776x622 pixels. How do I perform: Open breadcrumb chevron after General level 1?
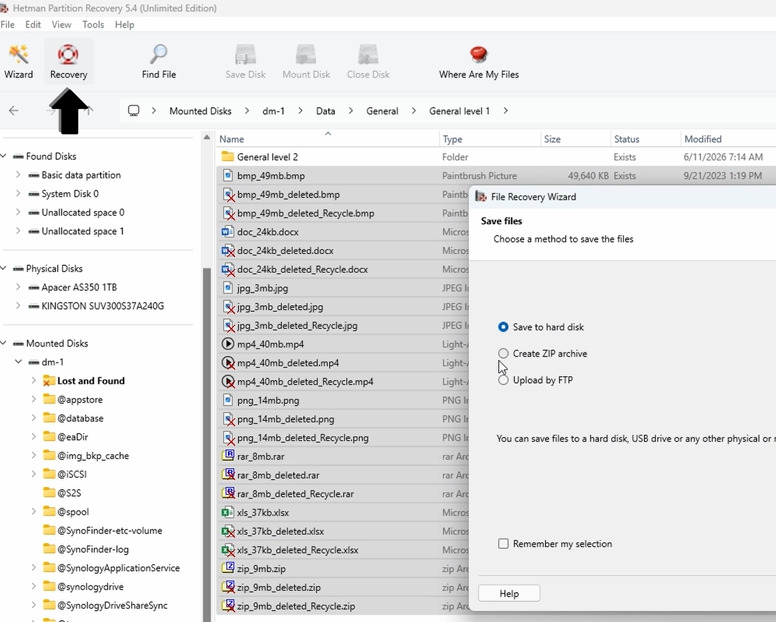505,111
